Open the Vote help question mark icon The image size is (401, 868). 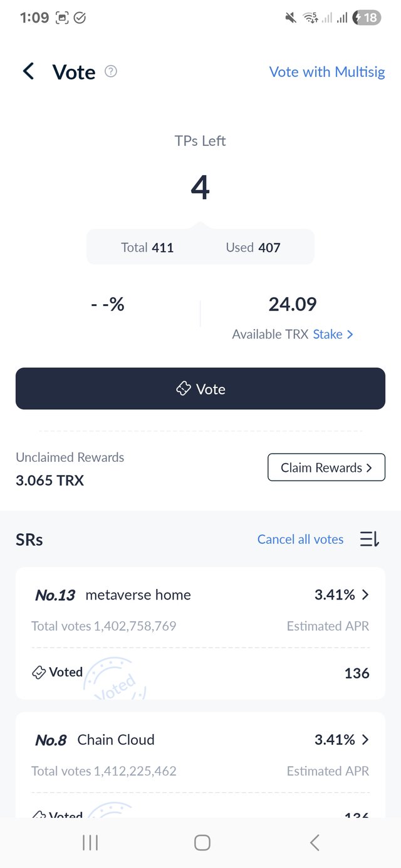[x=111, y=71]
